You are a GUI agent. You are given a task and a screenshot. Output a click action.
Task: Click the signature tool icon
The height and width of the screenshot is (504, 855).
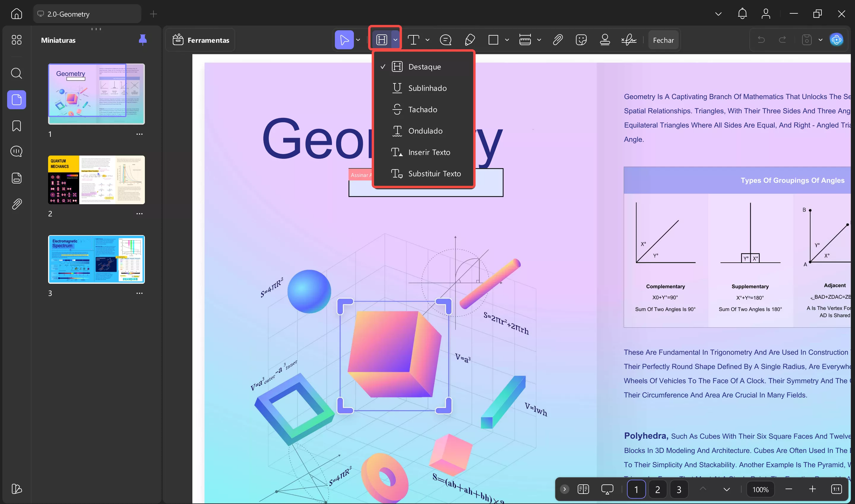pyautogui.click(x=629, y=40)
